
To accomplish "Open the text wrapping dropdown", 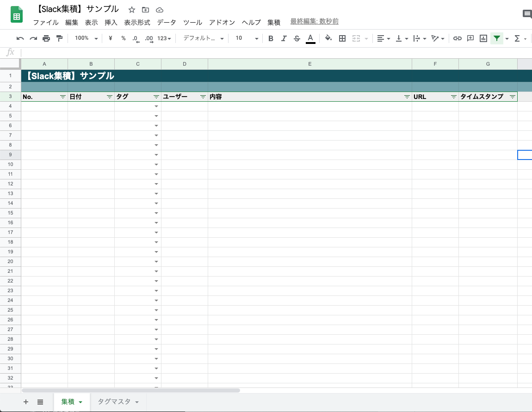I will tap(420, 38).
